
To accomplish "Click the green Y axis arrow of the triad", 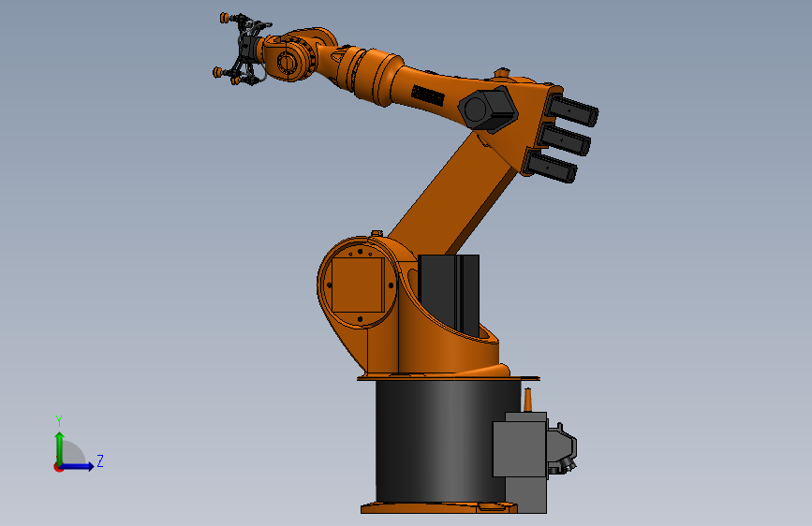I will [x=60, y=447].
